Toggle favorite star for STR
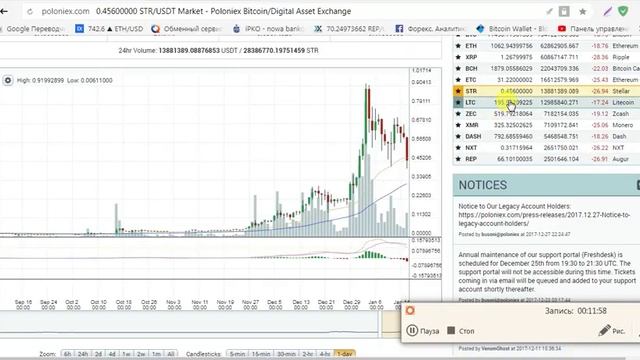This screenshot has width=640, height=360. tap(458, 91)
